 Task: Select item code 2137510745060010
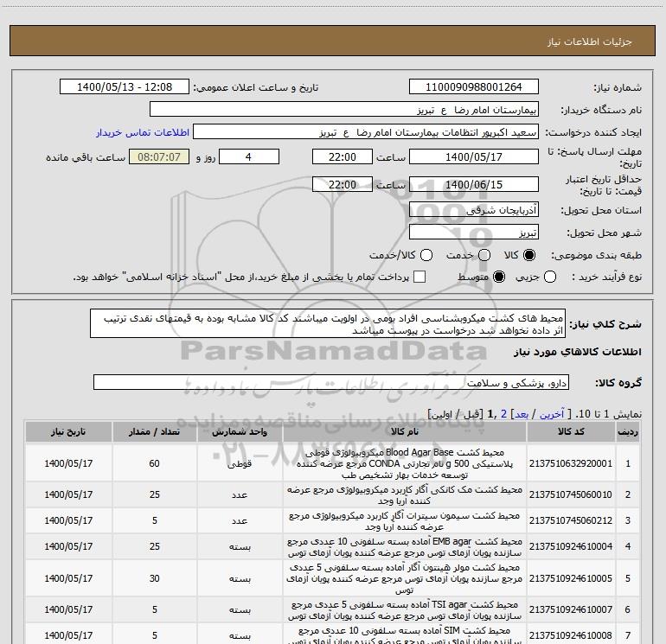tap(571, 494)
